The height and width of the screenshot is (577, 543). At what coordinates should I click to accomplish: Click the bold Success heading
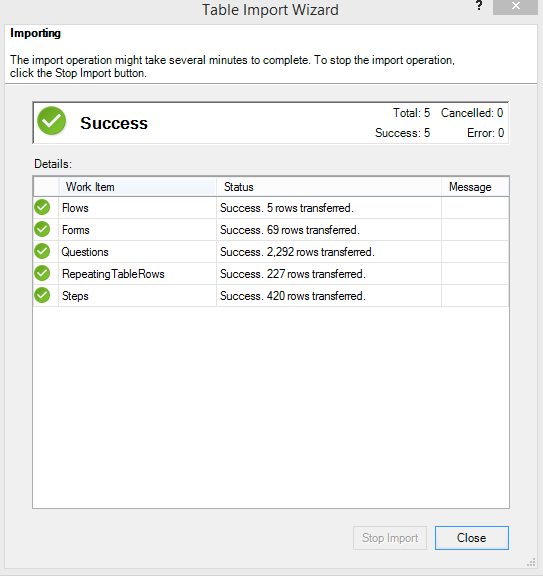pos(114,123)
